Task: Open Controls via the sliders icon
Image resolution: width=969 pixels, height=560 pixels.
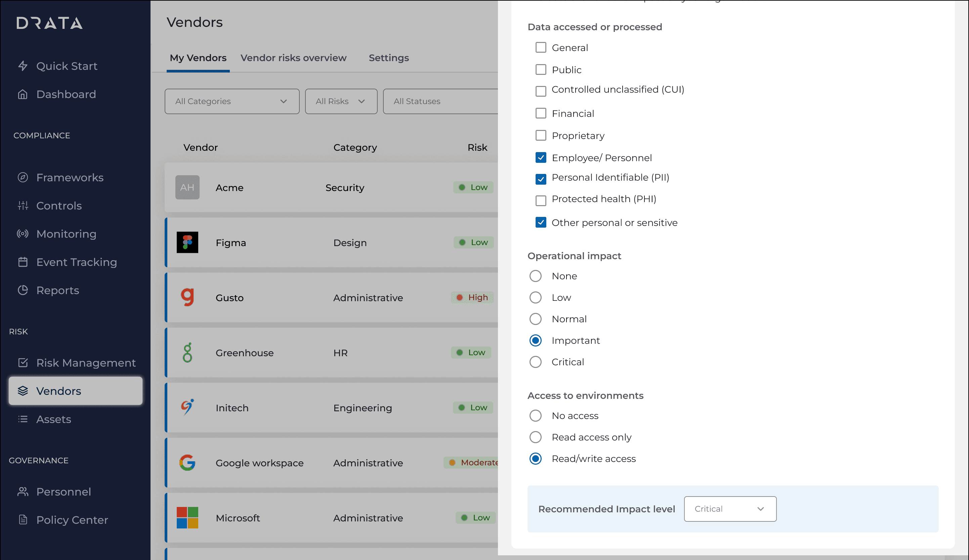Action: 23,205
